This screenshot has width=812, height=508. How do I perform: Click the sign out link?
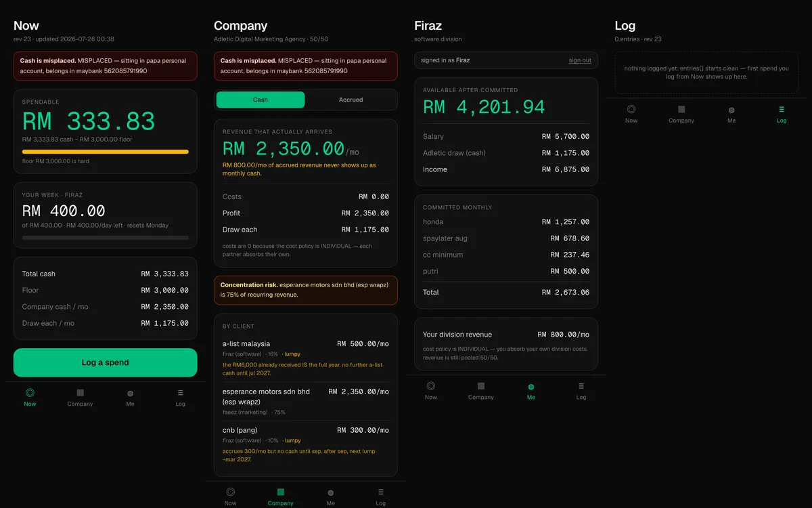click(x=580, y=60)
